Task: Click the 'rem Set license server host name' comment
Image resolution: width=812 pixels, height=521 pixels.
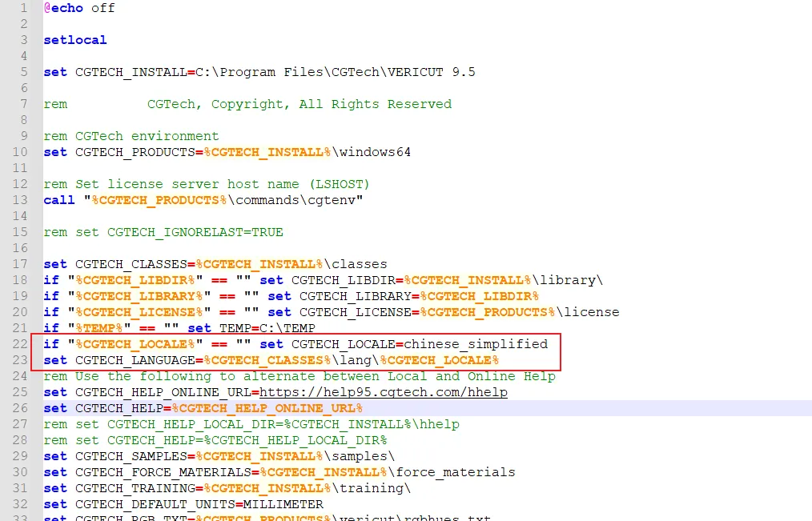Action: [x=206, y=184]
